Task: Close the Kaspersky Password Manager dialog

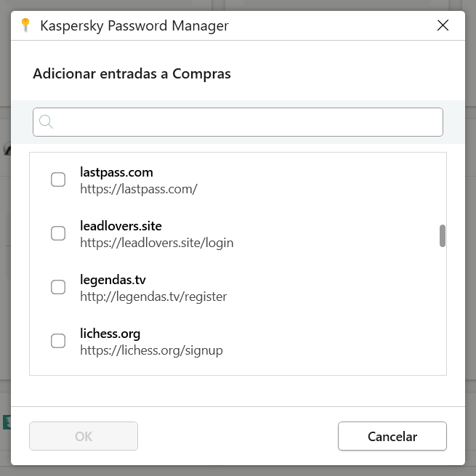Action: click(x=443, y=25)
